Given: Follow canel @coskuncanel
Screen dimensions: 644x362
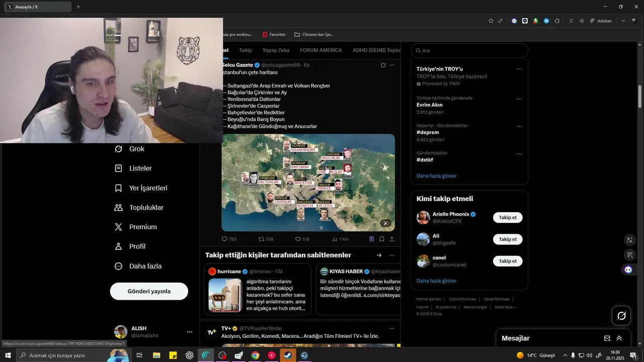Looking at the screenshot, I should (x=508, y=261).
